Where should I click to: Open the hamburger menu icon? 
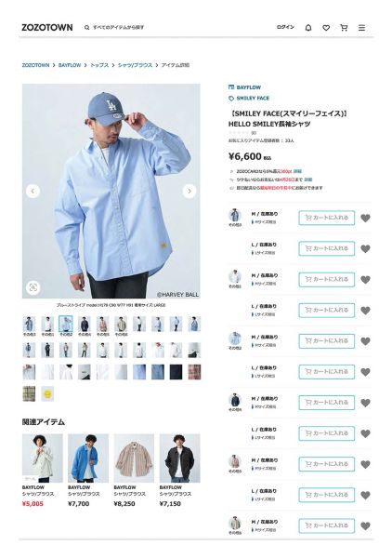[x=361, y=27]
